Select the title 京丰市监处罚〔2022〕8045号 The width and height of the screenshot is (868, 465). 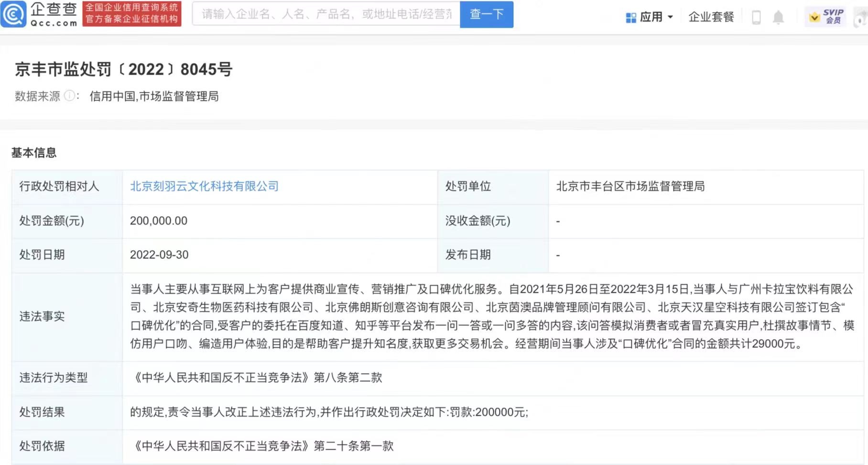(123, 69)
